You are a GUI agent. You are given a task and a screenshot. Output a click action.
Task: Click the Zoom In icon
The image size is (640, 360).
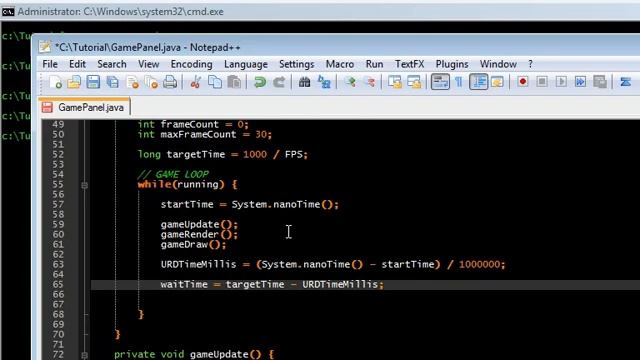coord(350,82)
